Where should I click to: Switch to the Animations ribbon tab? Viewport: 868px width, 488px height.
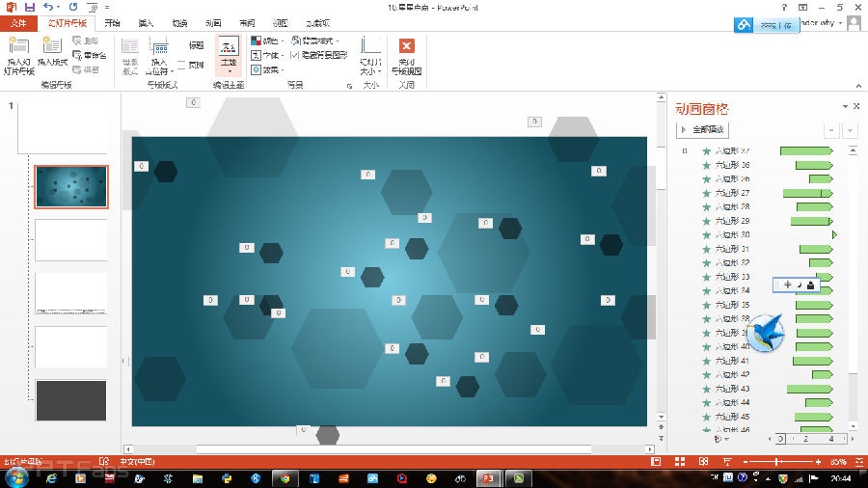pyautogui.click(x=213, y=23)
